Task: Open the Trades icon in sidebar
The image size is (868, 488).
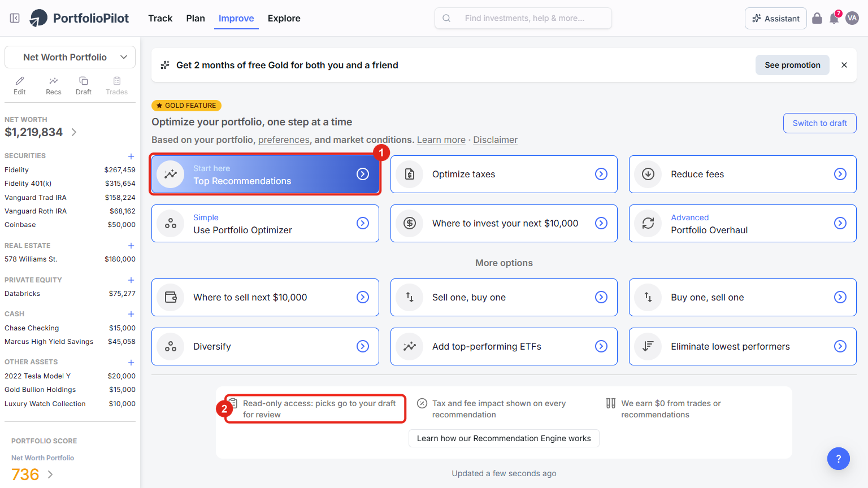Action: (117, 86)
